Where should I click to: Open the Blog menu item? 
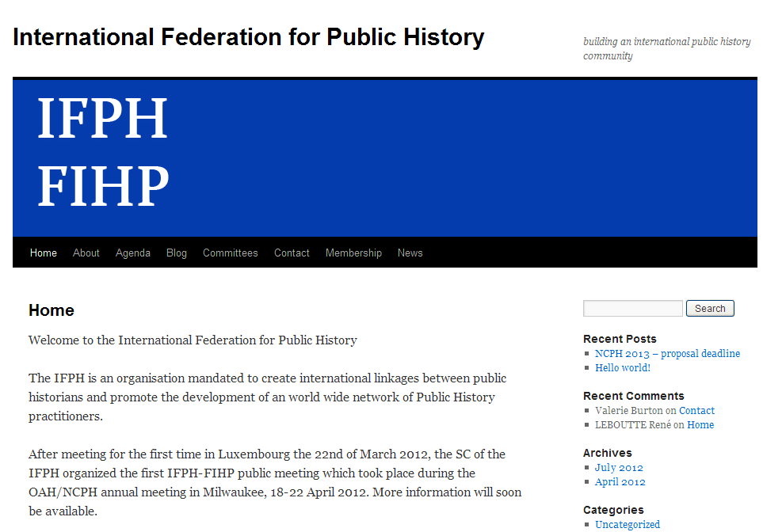tap(176, 253)
